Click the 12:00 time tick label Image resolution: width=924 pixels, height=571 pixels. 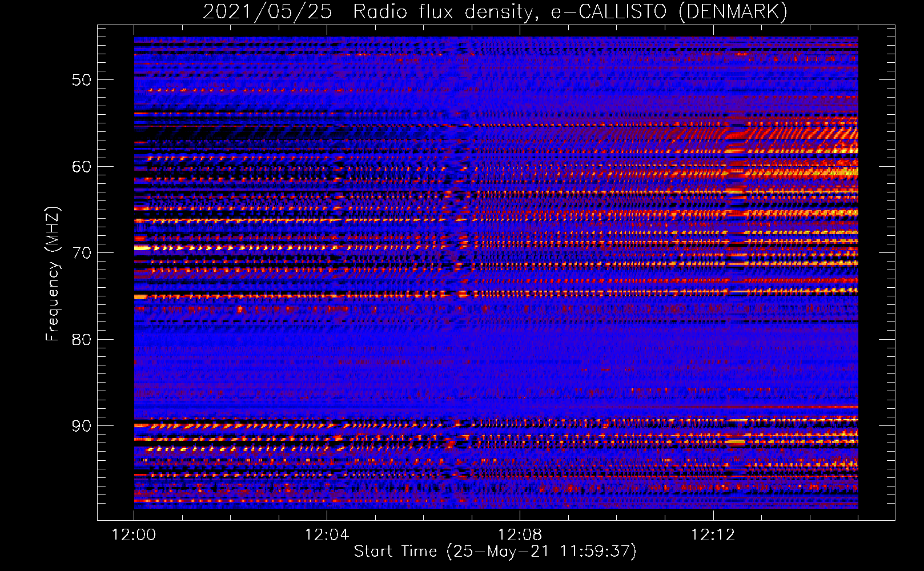pos(134,535)
